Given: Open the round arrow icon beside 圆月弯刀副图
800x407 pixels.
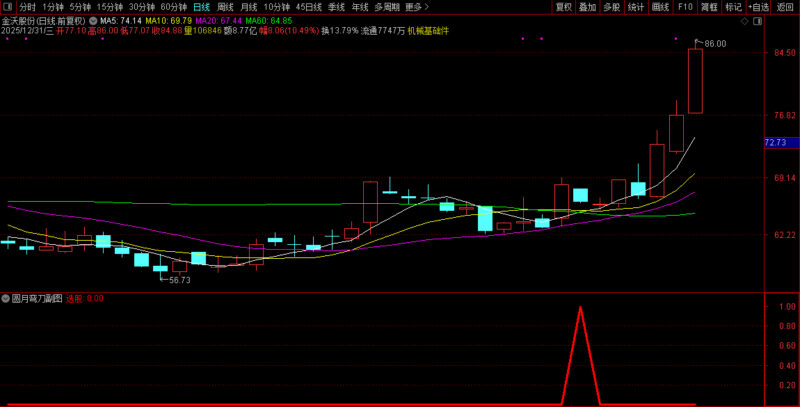Looking at the screenshot, I should coord(6,298).
